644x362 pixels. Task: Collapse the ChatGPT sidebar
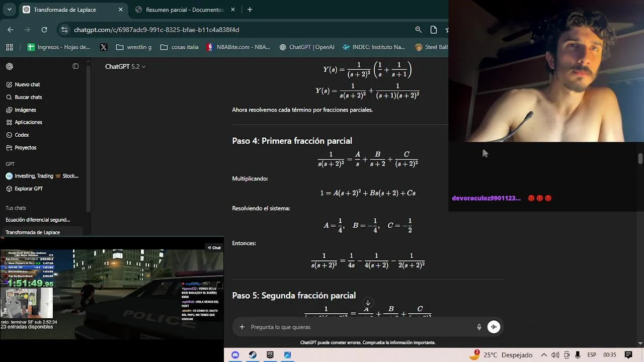pyautogui.click(x=75, y=66)
